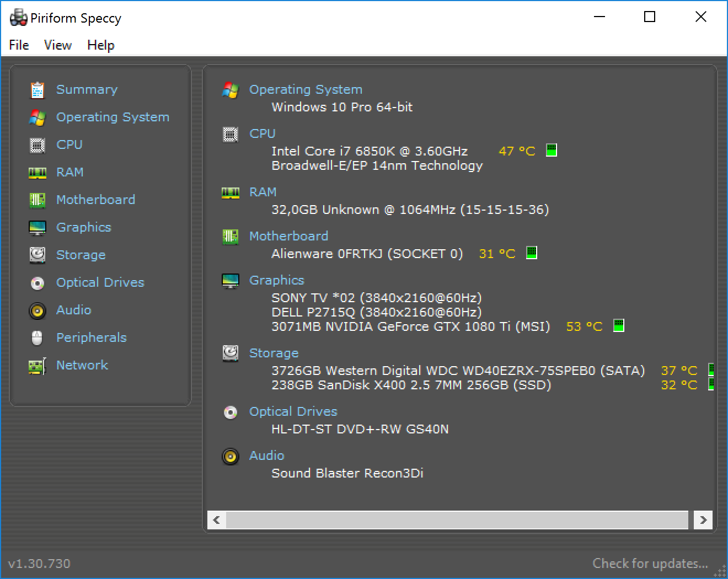Viewport: 728px width, 579px height.
Task: Click the Graphics monitor icon in sidebar
Action: coord(37,228)
